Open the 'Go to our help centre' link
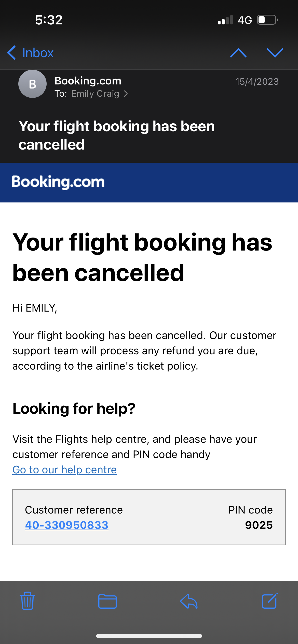The width and height of the screenshot is (298, 644). point(65,470)
